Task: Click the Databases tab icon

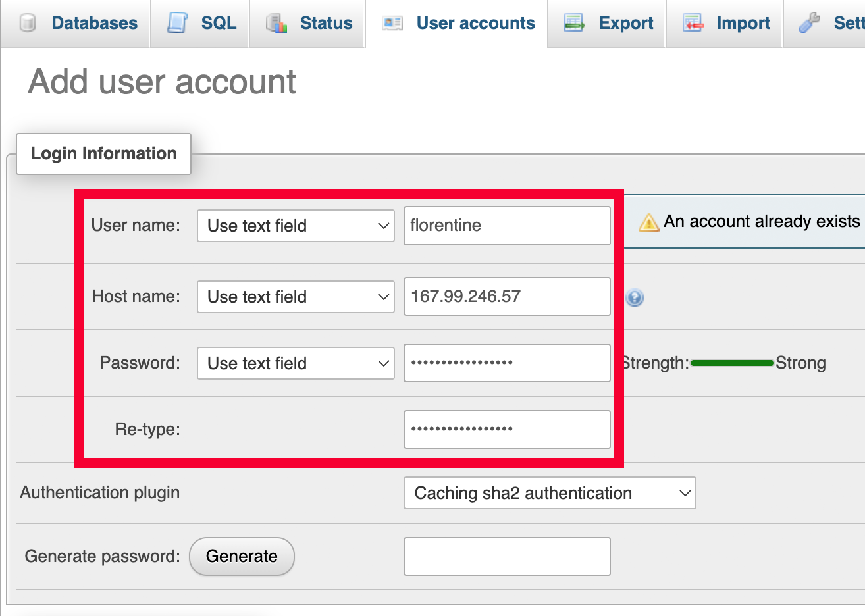Action: pyautogui.click(x=28, y=24)
